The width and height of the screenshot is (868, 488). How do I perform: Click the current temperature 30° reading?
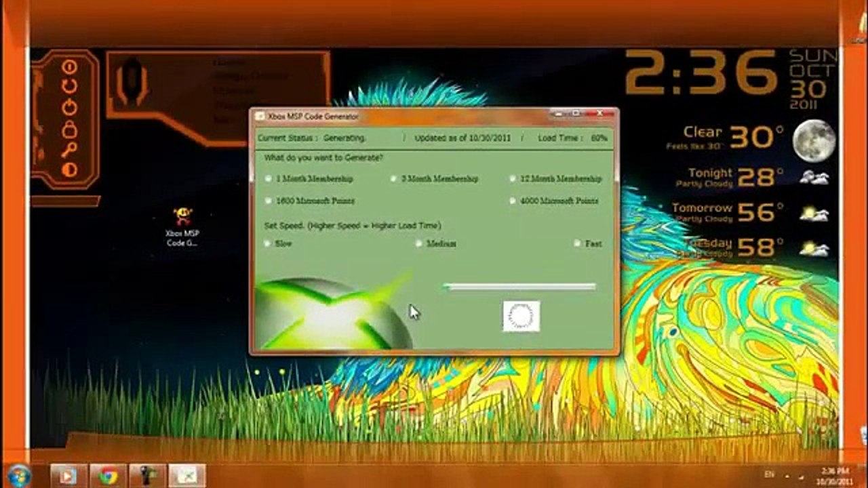756,138
